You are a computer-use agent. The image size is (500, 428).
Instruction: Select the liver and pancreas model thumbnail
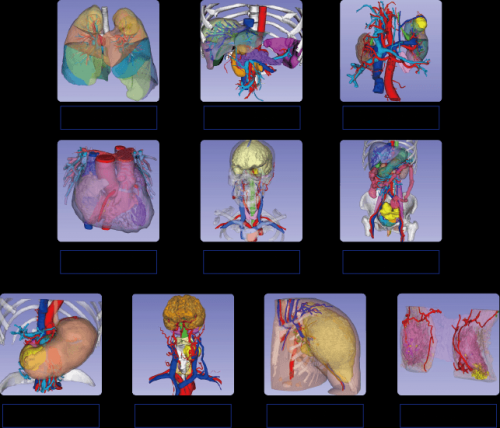251,51
